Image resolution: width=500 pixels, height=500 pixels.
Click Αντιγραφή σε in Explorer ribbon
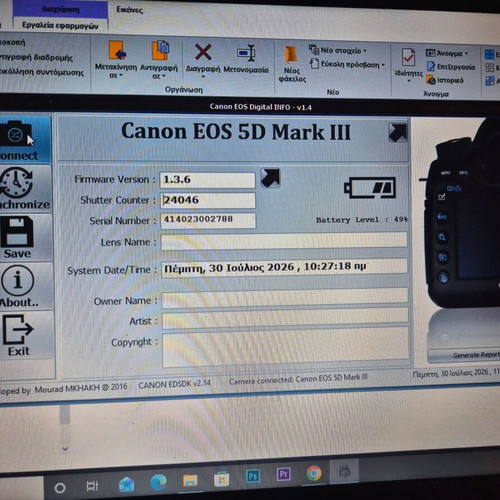[x=159, y=60]
